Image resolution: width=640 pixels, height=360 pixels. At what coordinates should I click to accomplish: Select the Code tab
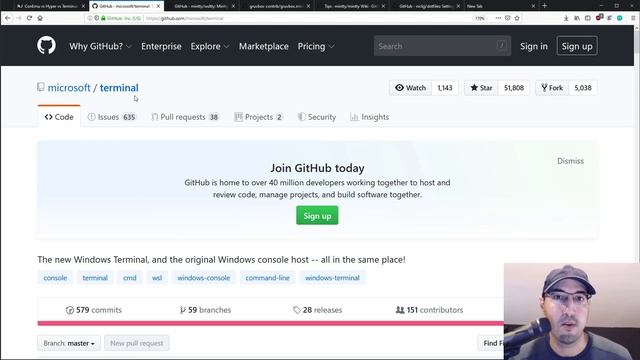59,117
